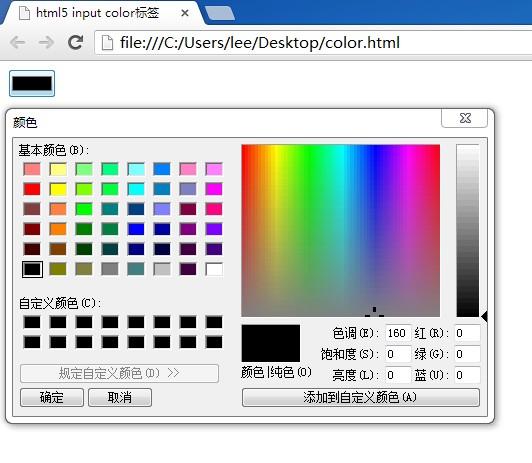Pick the orange basic color swatch
Screen dimensions: 532x463
(x=58, y=229)
